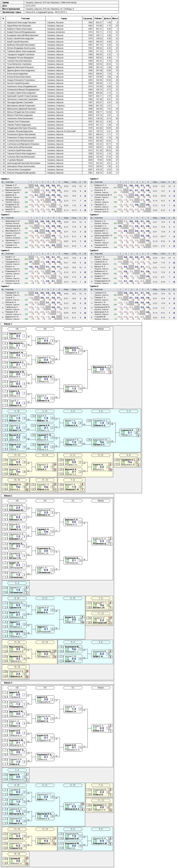The image size is (178, 868).
Task: Click the 'Дельта' column header
Action: 107,19
